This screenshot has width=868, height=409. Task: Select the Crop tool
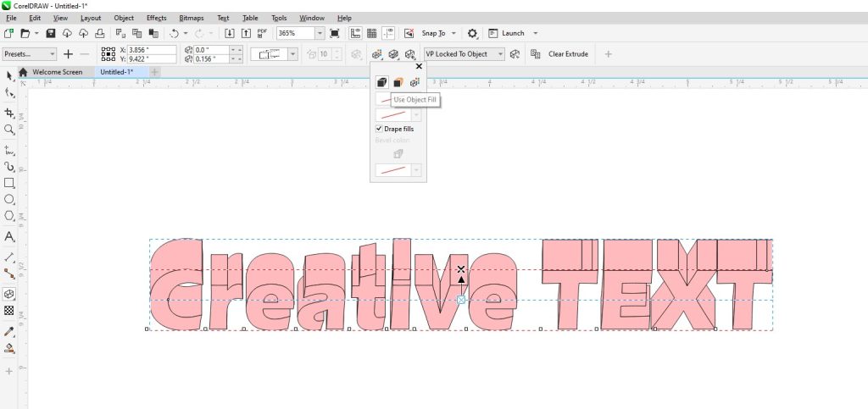click(x=9, y=113)
